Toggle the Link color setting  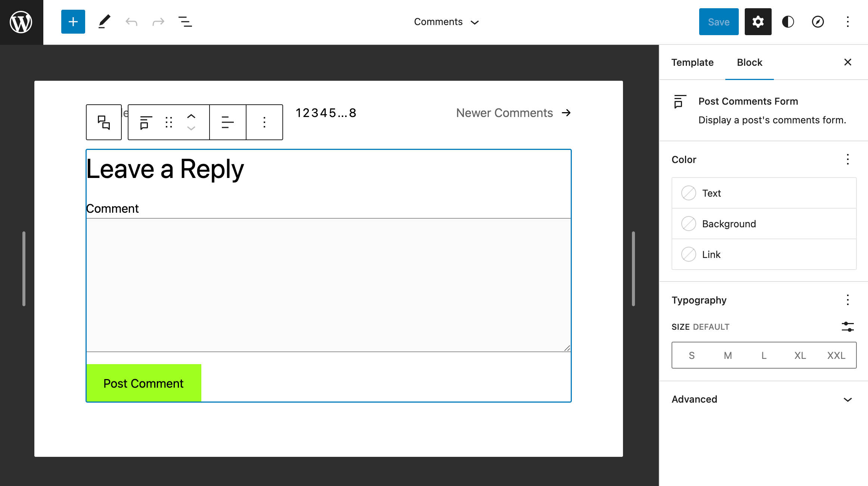(x=689, y=254)
